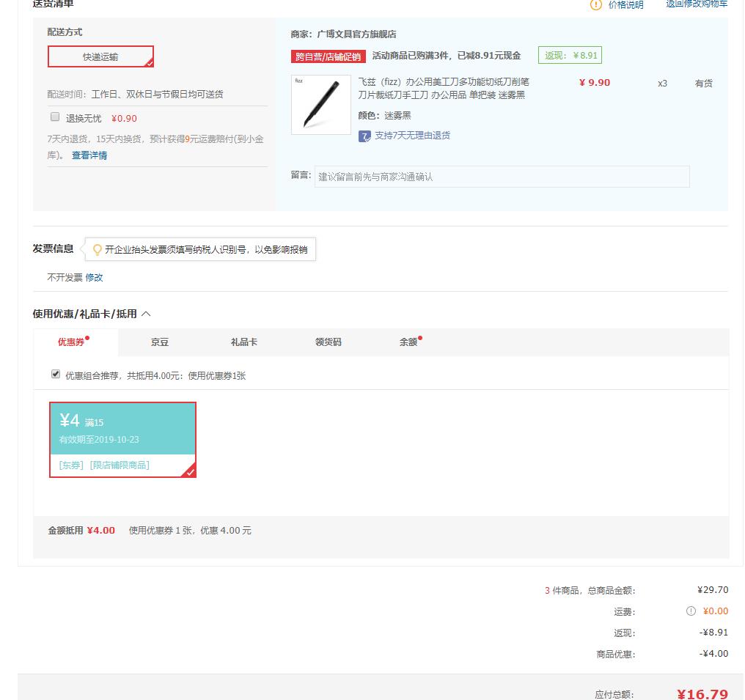Click the ¥0.90 return protection price
Image resolution: width=745 pixels, height=700 pixels.
pyautogui.click(x=124, y=118)
